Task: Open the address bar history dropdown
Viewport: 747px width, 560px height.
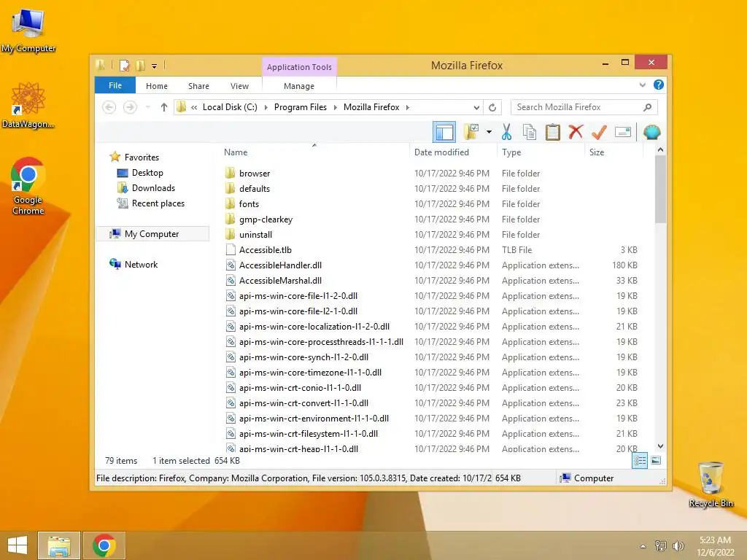Action: pyautogui.click(x=476, y=108)
